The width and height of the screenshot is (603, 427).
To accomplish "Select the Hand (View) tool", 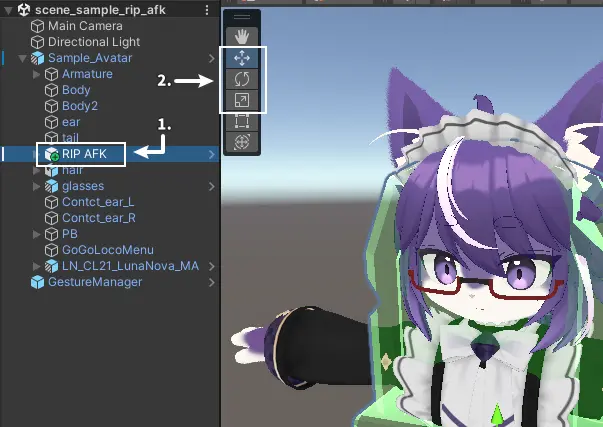I will point(242,37).
